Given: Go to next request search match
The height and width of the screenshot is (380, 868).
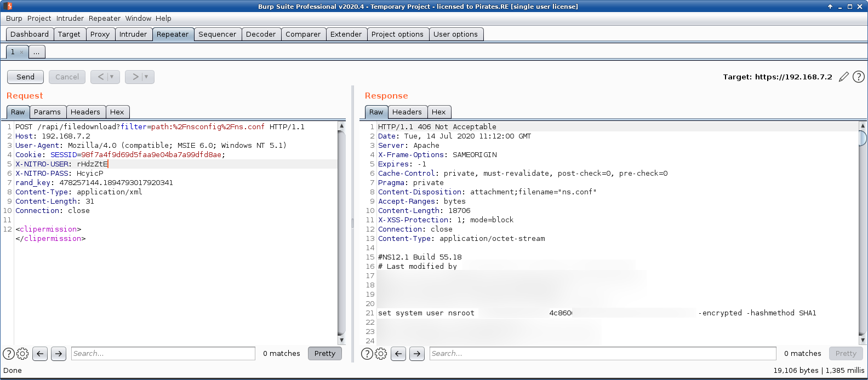Looking at the screenshot, I should [59, 354].
